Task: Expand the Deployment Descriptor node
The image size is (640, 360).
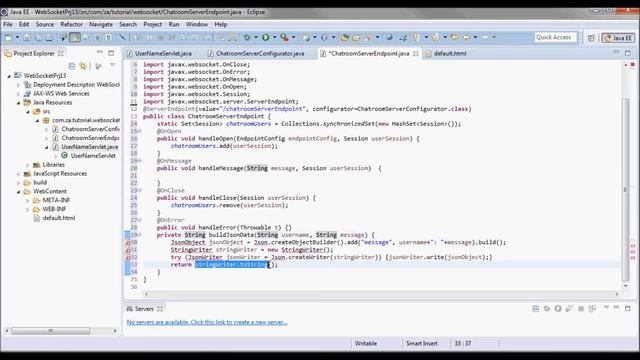Action: (18, 85)
